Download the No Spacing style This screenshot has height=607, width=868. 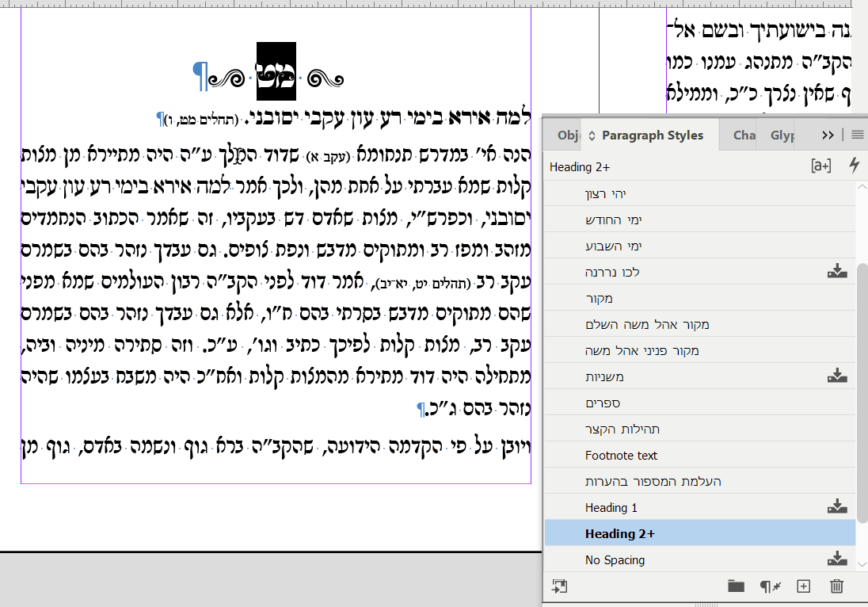click(837, 559)
